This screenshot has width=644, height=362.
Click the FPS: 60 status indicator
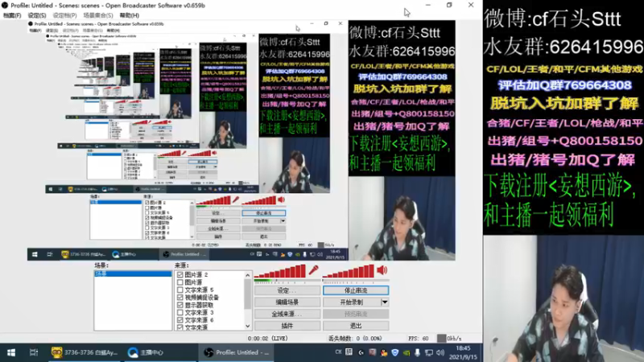(418, 339)
